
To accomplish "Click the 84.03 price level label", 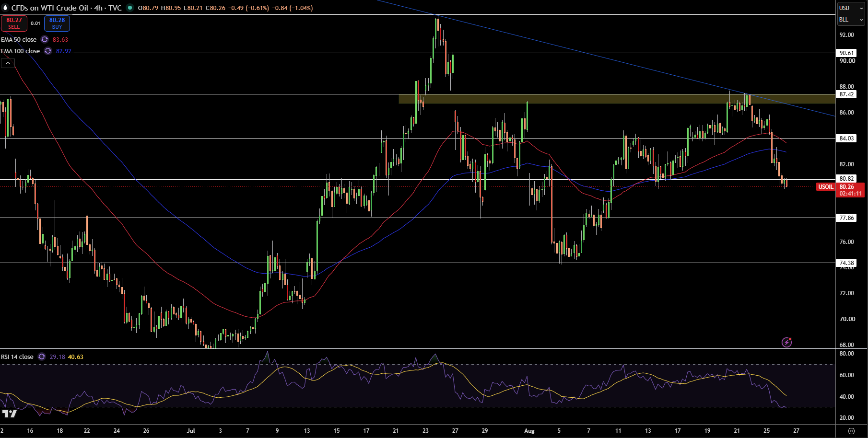I will pyautogui.click(x=846, y=138).
